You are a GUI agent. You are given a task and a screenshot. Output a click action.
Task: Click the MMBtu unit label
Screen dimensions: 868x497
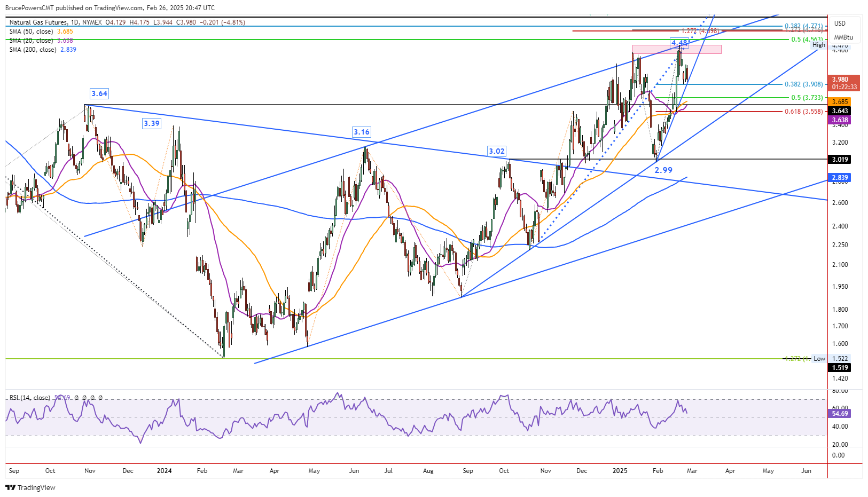843,37
